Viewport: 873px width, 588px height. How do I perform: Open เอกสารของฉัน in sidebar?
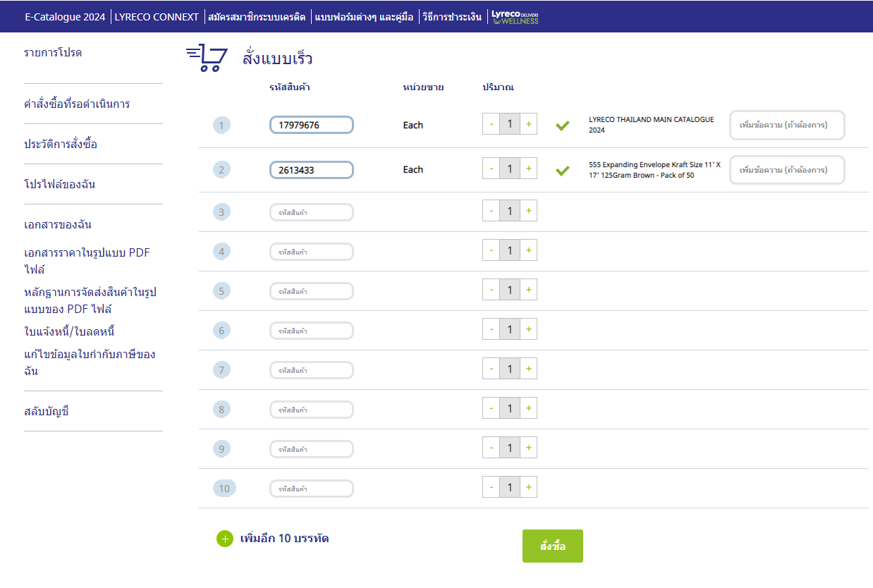pyautogui.click(x=58, y=225)
